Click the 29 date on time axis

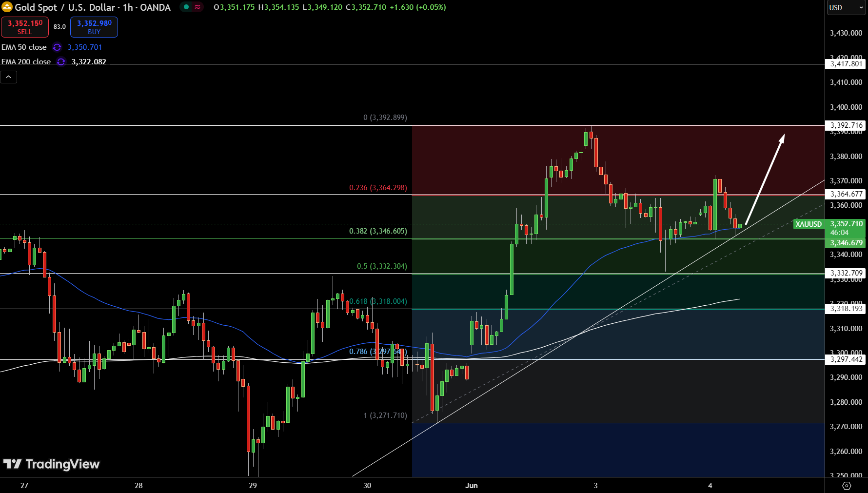coord(253,486)
